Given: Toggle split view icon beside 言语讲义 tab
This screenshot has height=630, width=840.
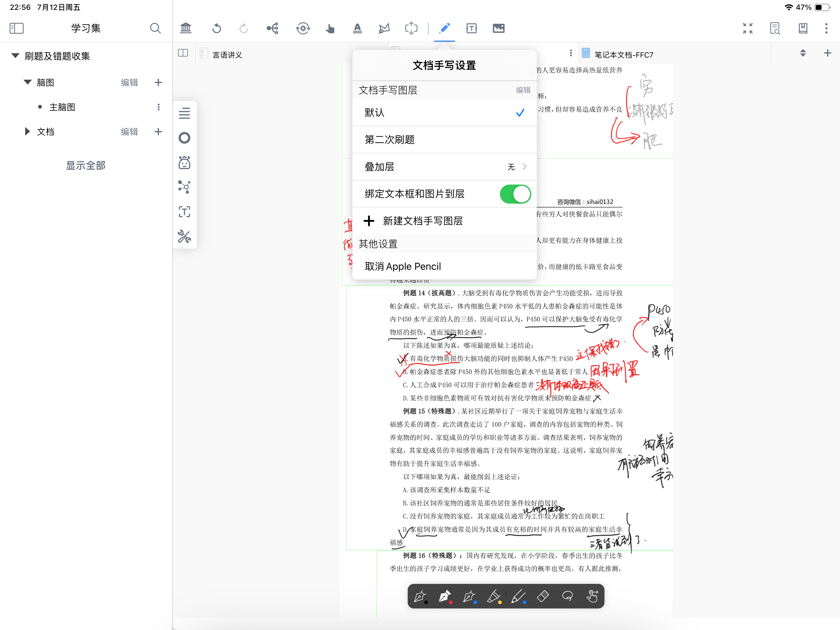Looking at the screenshot, I should click(183, 53).
